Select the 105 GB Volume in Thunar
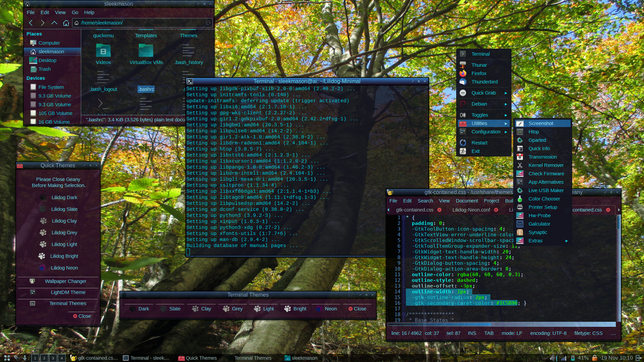 52,113
